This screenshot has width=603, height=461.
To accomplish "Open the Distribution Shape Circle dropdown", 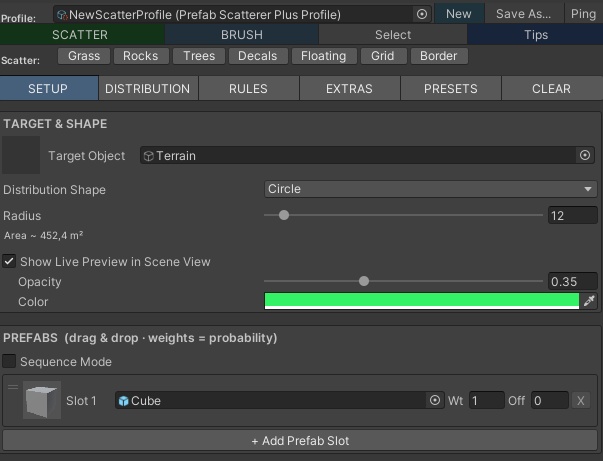I will (x=430, y=189).
